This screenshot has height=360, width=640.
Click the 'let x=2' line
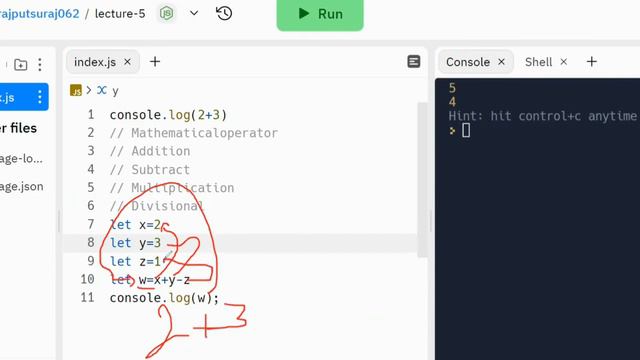(x=136, y=225)
